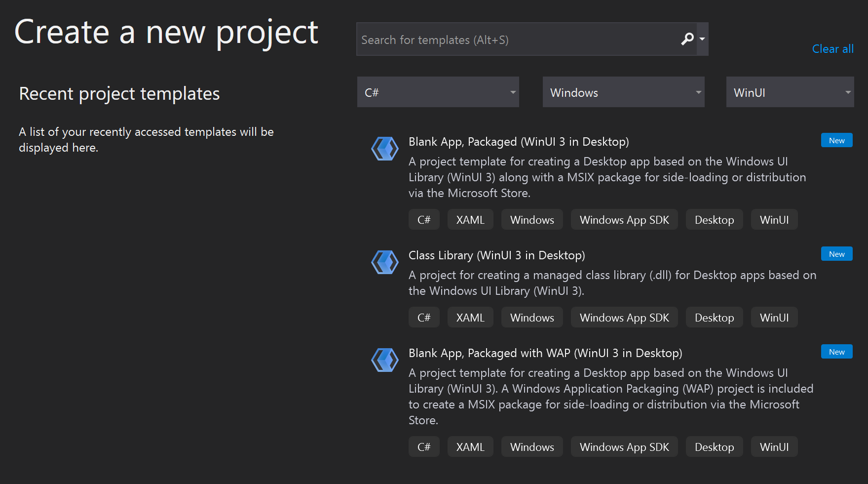Click the WinUI tag under Blank App, Packaged

pyautogui.click(x=774, y=219)
